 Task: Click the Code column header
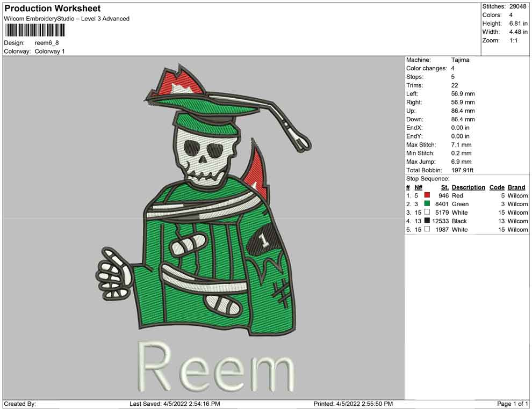point(497,187)
